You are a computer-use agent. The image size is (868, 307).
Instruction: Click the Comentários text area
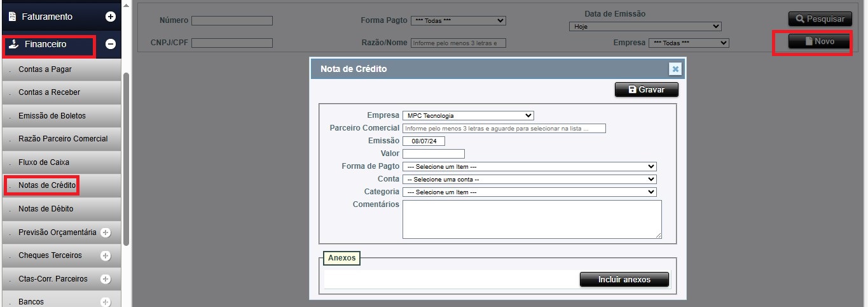(x=532, y=220)
